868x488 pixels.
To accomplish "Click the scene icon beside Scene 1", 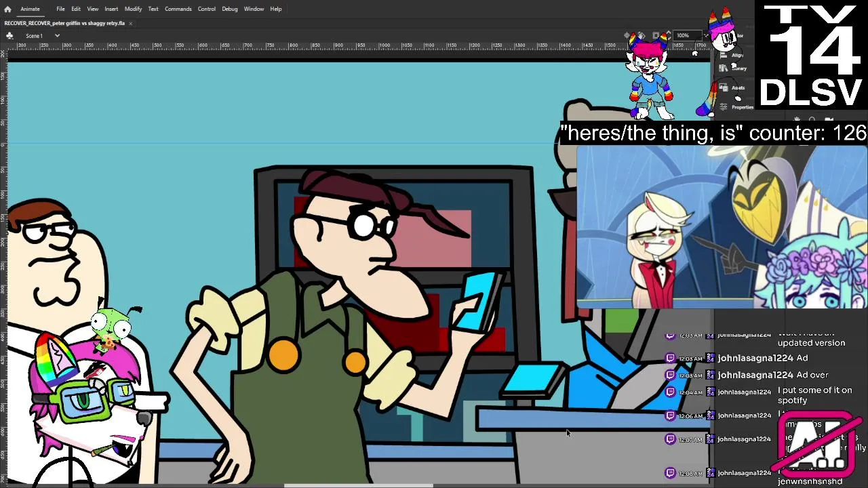I will [9, 35].
